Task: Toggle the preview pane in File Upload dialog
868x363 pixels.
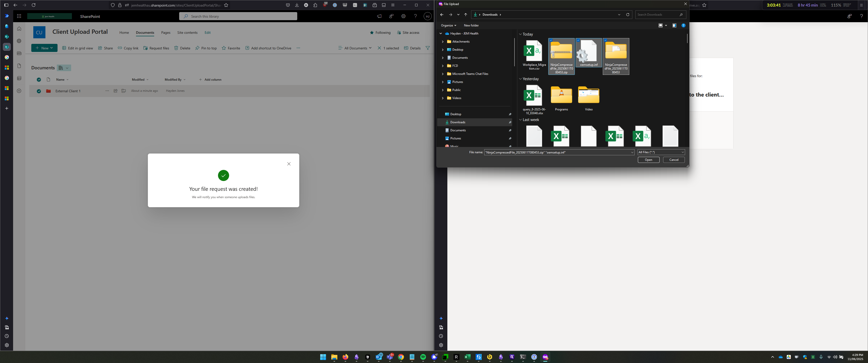Action: click(674, 26)
